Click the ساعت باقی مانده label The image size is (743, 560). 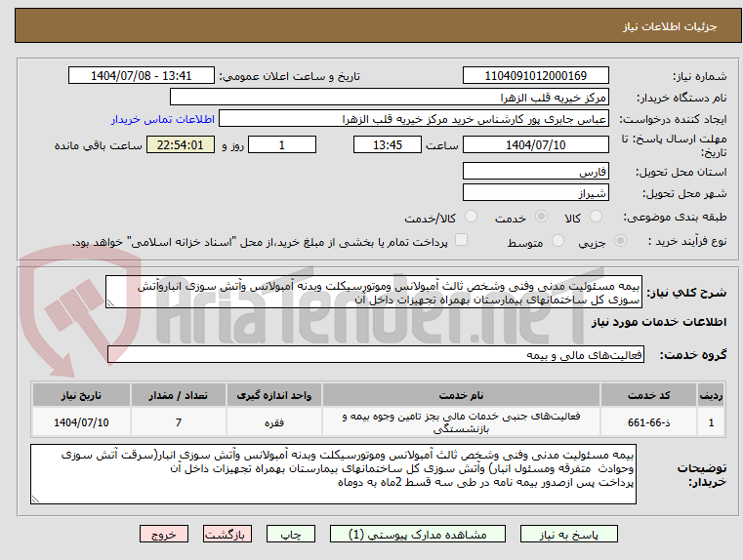(x=98, y=145)
